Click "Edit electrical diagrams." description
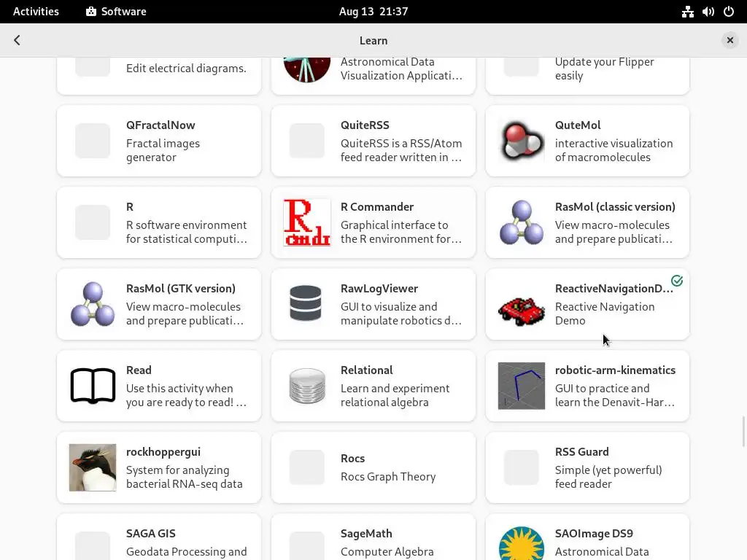Viewport: 747px width, 560px height. tap(186, 69)
